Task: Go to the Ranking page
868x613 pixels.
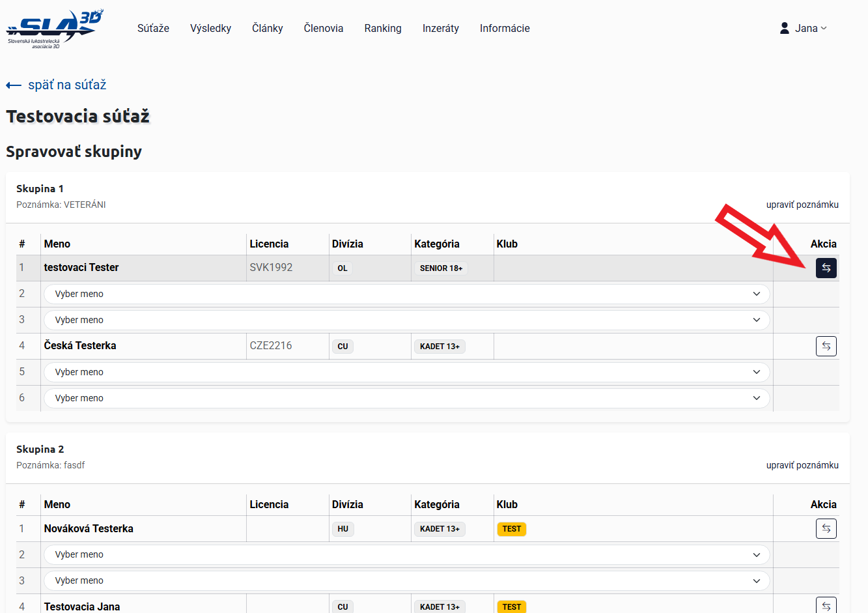Action: [x=383, y=28]
